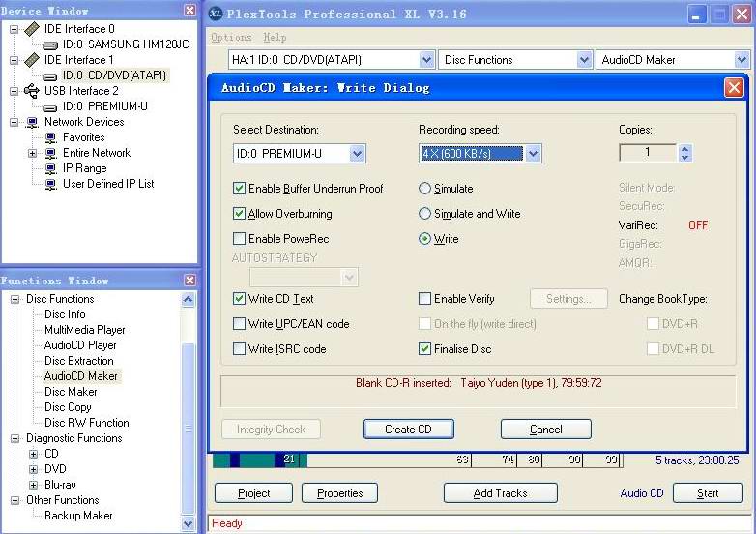This screenshot has width=756, height=534.
Task: Click the Project button
Action: tap(253, 493)
